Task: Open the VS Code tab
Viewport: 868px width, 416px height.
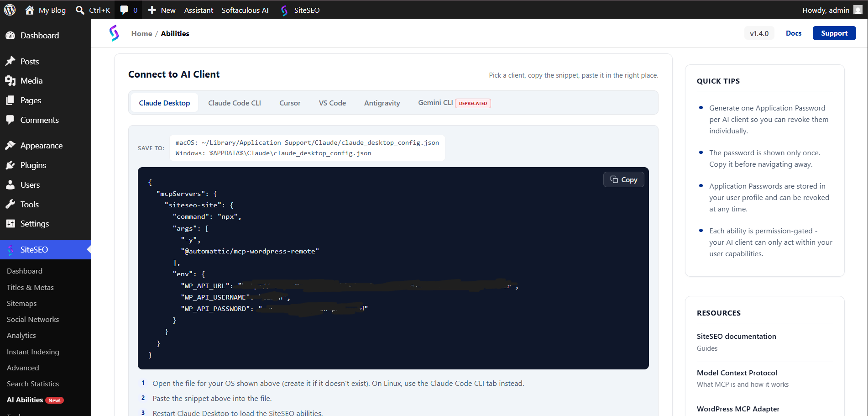Action: point(332,103)
